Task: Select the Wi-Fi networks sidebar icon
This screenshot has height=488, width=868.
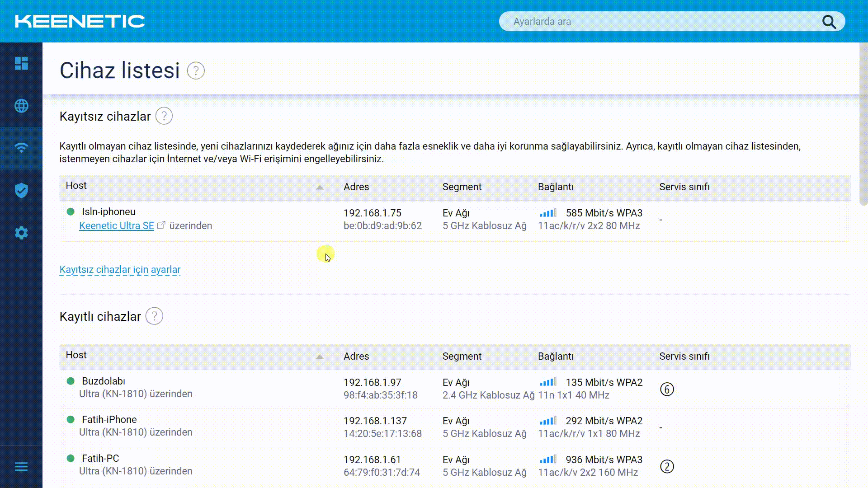Action: [x=21, y=148]
